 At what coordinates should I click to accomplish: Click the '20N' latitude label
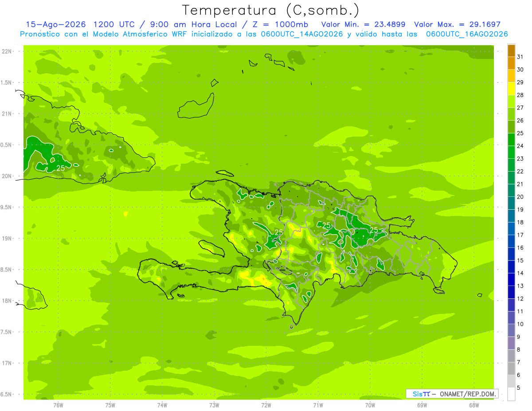[x=7, y=176]
